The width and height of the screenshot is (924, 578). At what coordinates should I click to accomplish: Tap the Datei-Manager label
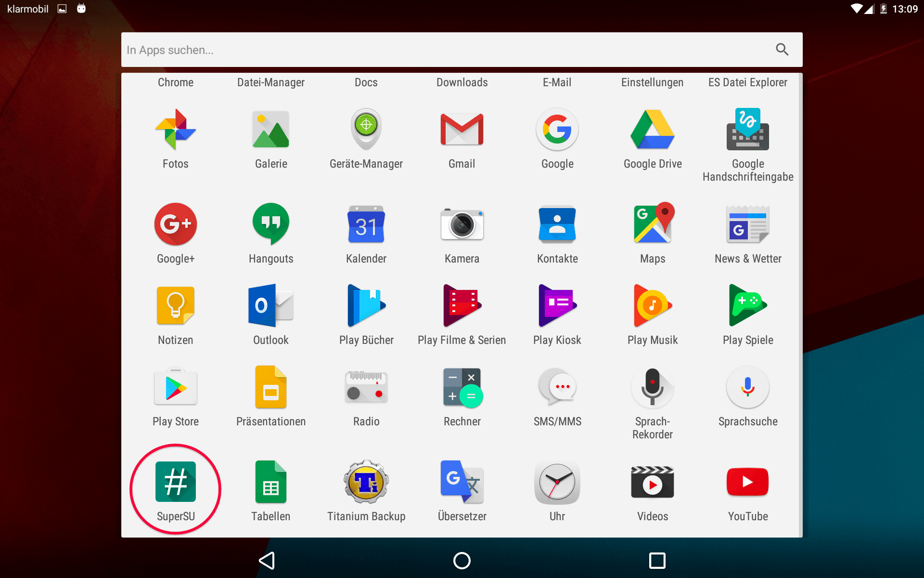(x=271, y=82)
